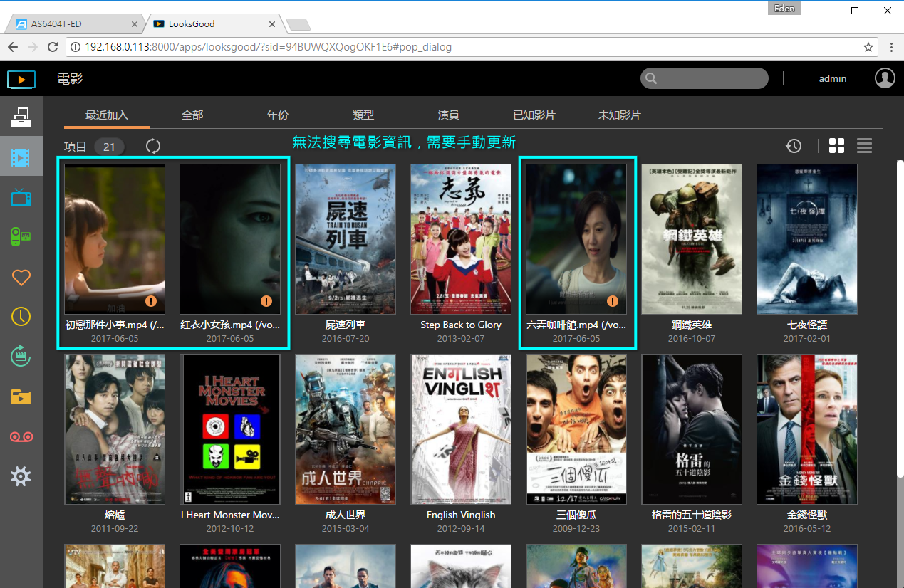Select the 年份 tab

(278, 115)
